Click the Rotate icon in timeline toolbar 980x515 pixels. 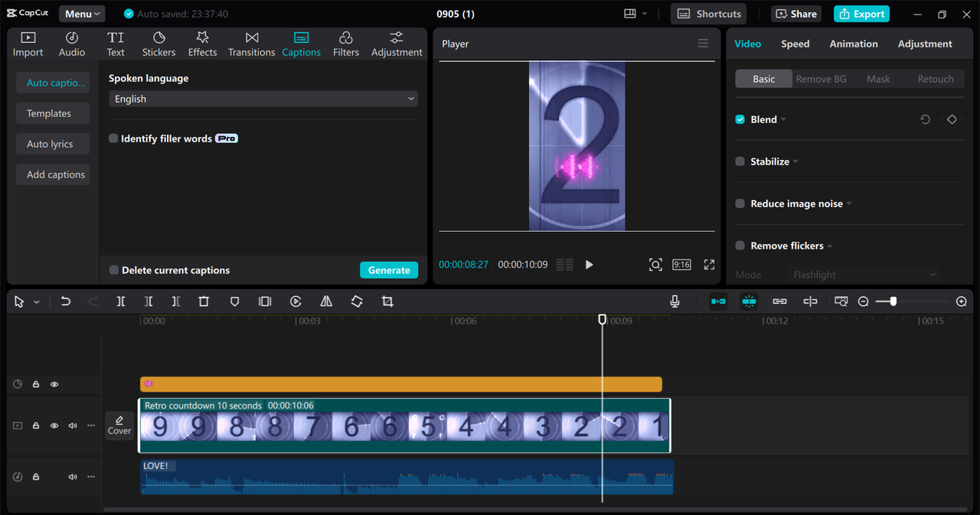[357, 302]
